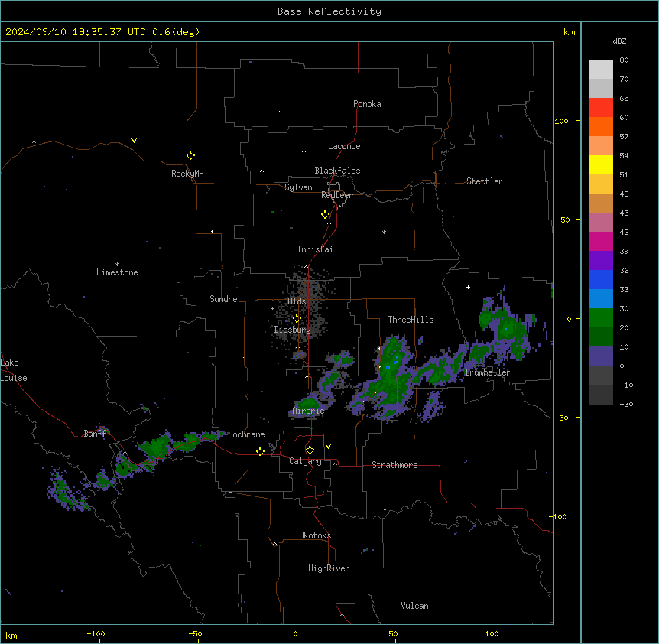Click the Okotoks label
The image size is (659, 644).
tap(315, 535)
